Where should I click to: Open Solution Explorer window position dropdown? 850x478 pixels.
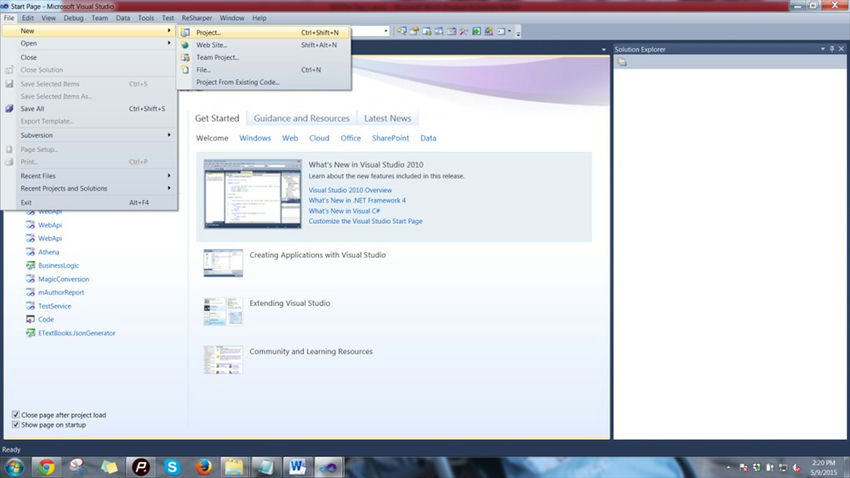click(x=823, y=49)
